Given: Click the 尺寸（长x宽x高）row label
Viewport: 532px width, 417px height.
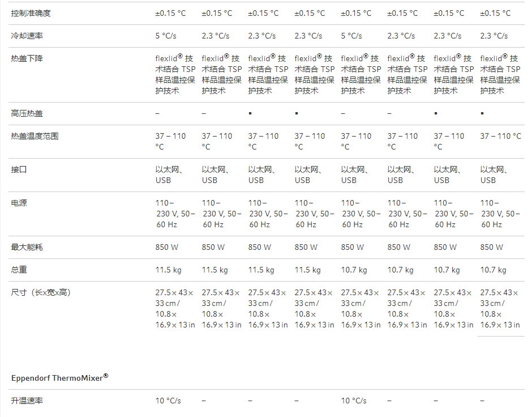Looking at the screenshot, I should (x=41, y=292).
